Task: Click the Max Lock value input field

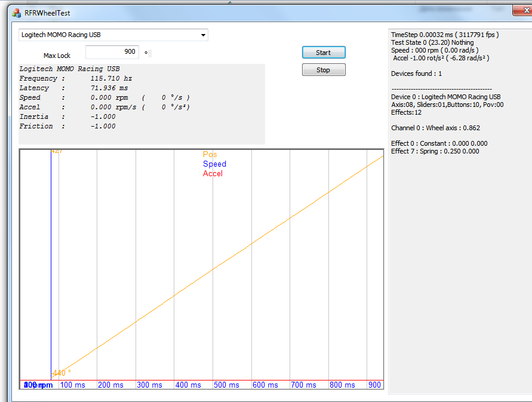Action: [x=112, y=53]
